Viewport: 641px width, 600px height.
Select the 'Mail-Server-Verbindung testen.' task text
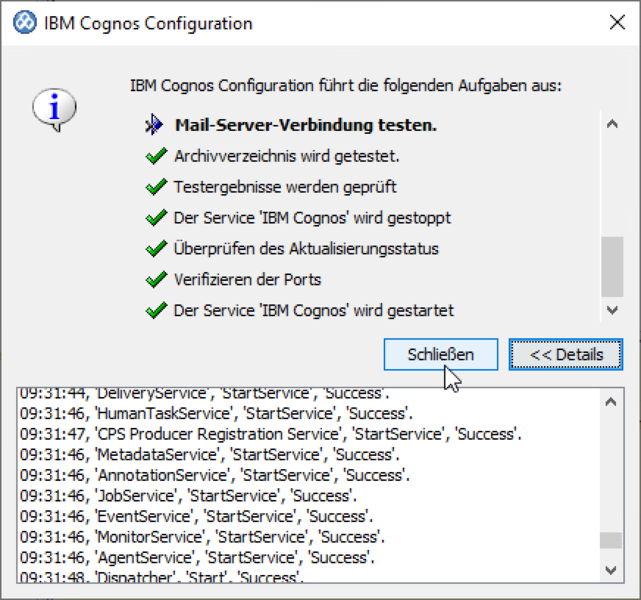306,125
